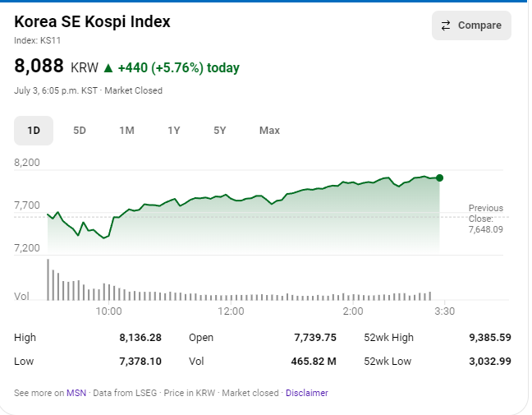Viewport: 532px width, 415px height.
Task: Click the 10:00 time axis marker
Action: pos(108,311)
